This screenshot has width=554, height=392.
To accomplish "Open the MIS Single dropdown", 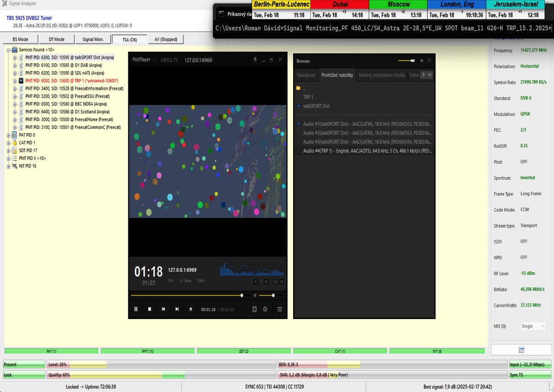I will (533, 326).
